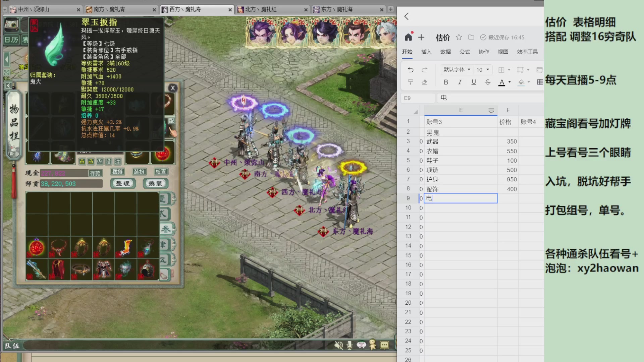
Task: Click the back arrow above the spreadsheet
Action: (407, 16)
